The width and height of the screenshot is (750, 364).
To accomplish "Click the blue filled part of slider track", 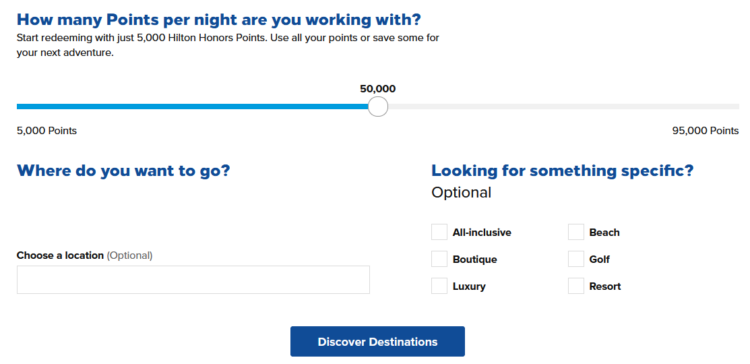I will coord(192,107).
